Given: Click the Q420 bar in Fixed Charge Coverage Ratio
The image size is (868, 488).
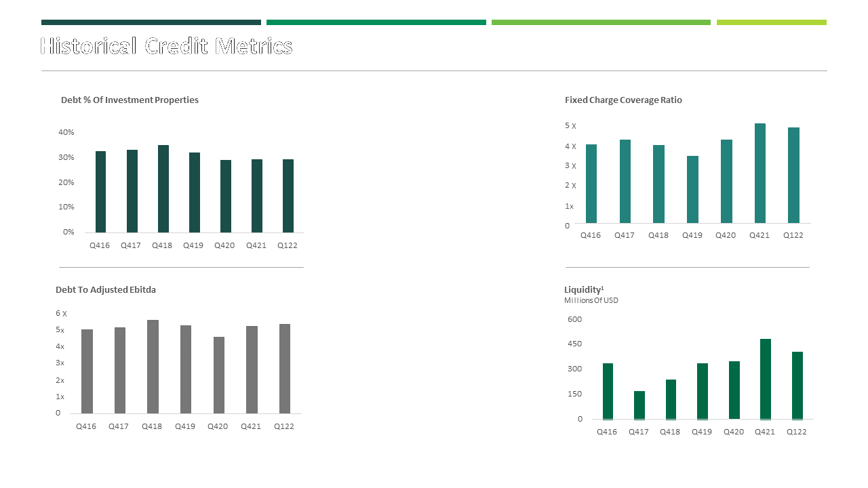Looking at the screenshot, I should tap(726, 182).
